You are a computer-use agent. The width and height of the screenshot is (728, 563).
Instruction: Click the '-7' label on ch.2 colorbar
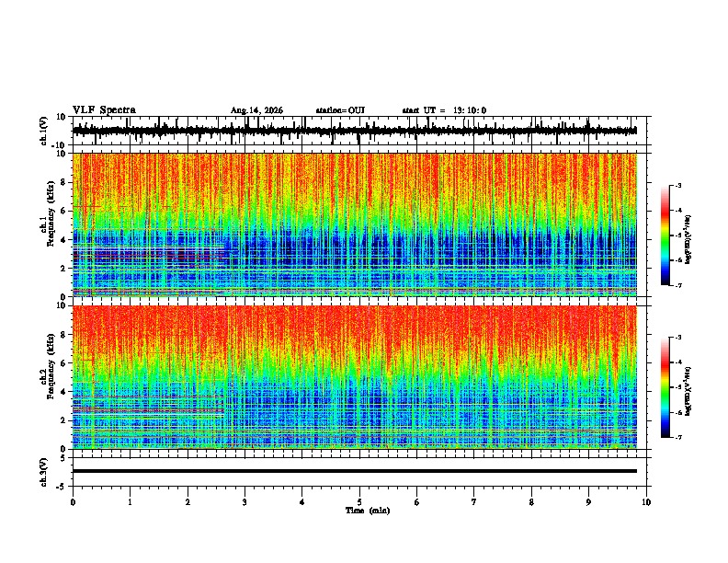coord(678,437)
